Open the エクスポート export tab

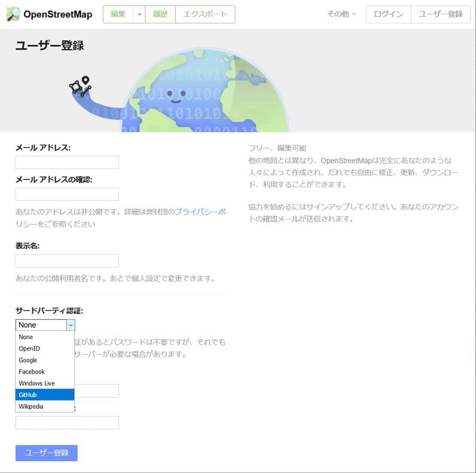(x=205, y=14)
